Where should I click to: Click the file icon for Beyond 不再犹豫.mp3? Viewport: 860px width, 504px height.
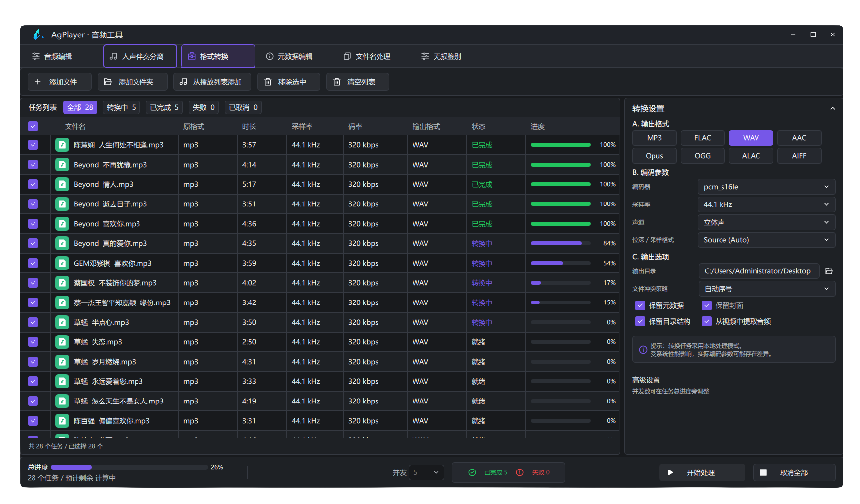tap(62, 165)
